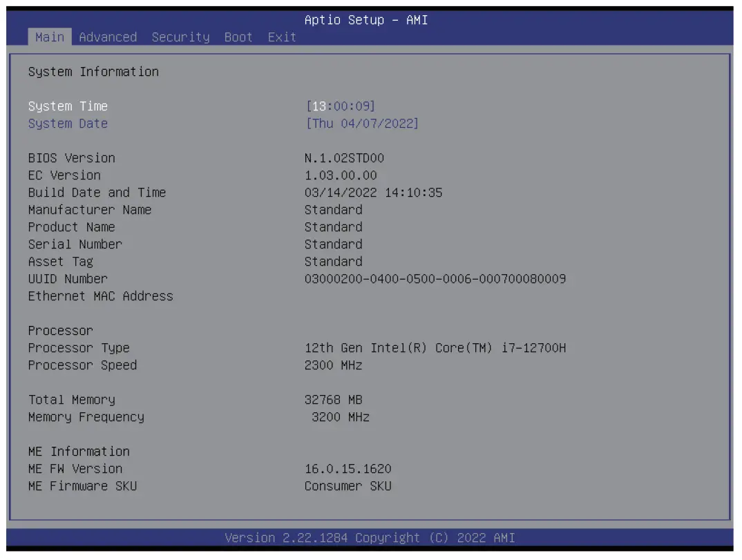The height and width of the screenshot is (560, 742).
Task: Go to the Boot tab
Action: (238, 37)
